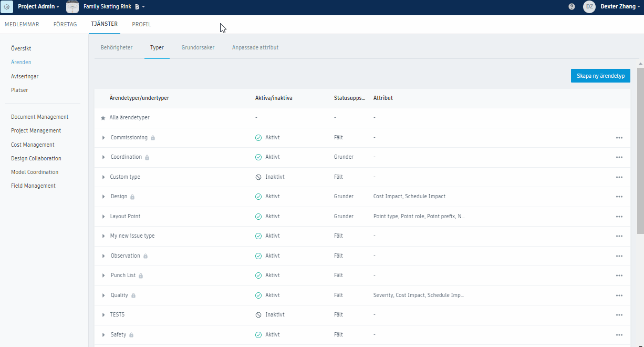Open the Project Admin dropdown
644x347 pixels.
pyautogui.click(x=38, y=7)
